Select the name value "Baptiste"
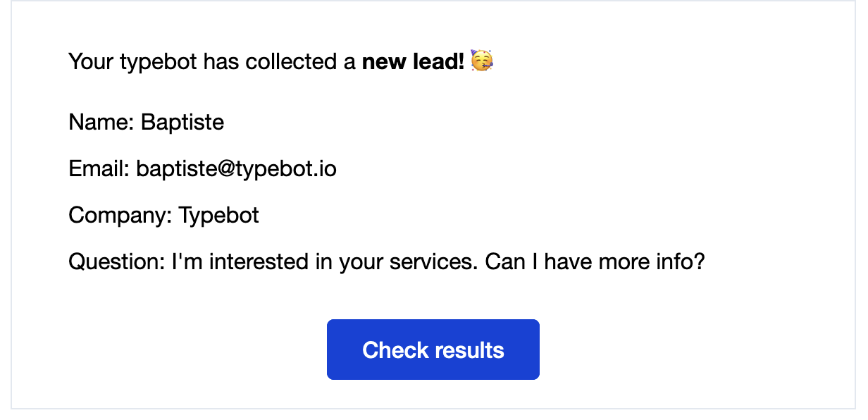The width and height of the screenshot is (868, 420). pyautogui.click(x=182, y=123)
